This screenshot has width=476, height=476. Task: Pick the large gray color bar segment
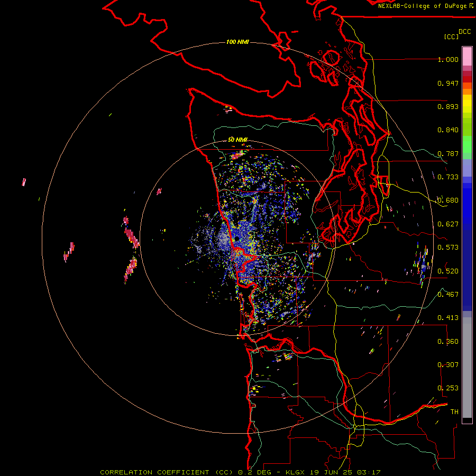[x=467, y=368]
